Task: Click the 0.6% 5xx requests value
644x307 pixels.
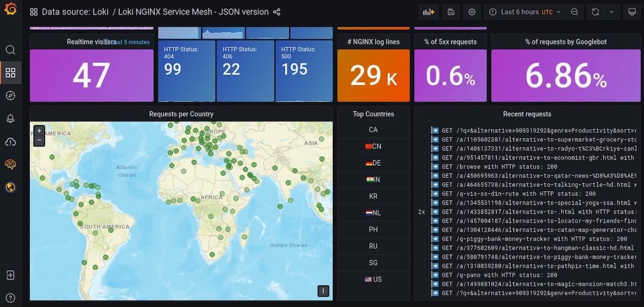Action: 451,76
